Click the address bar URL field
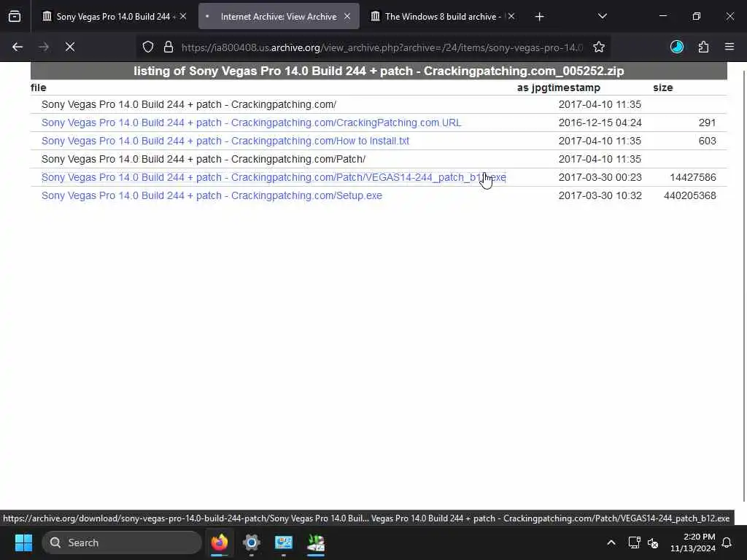This screenshot has height=560, width=747. pyautogui.click(x=382, y=47)
